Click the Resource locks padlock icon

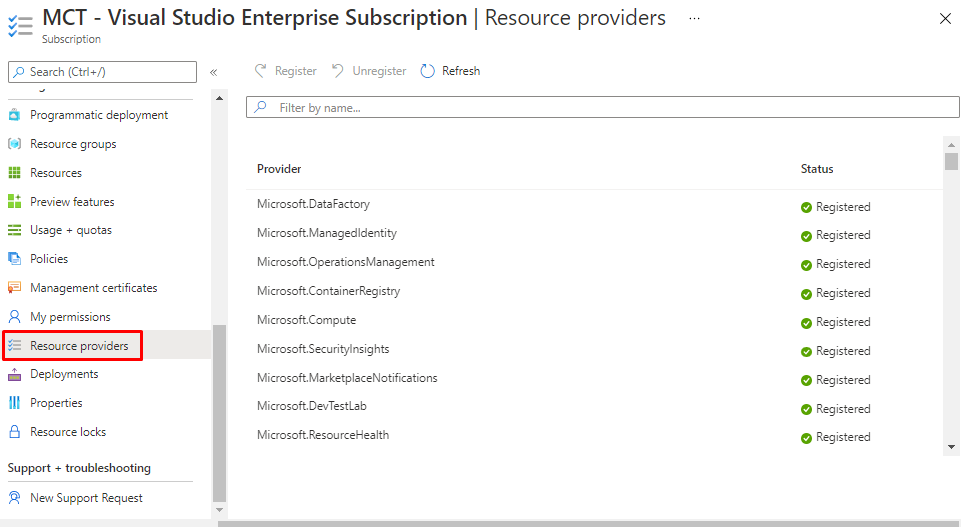(x=14, y=432)
